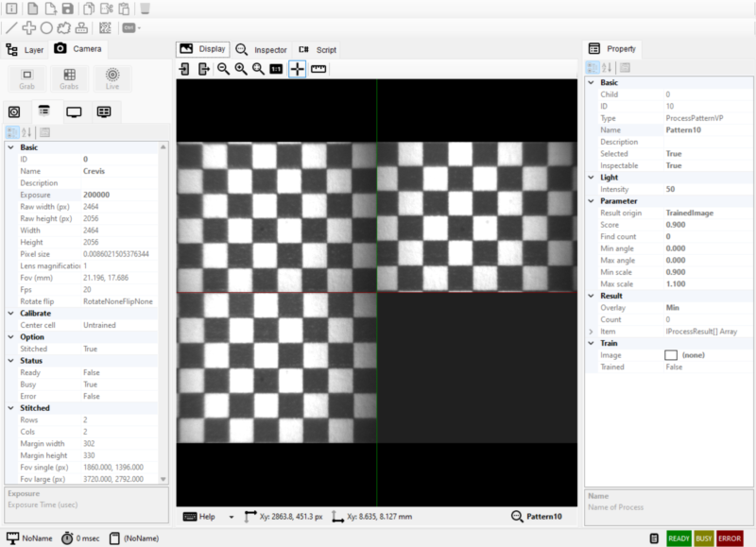This screenshot has height=547, width=756.
Task: Toggle the crosshair overlay button
Action: pyautogui.click(x=297, y=69)
